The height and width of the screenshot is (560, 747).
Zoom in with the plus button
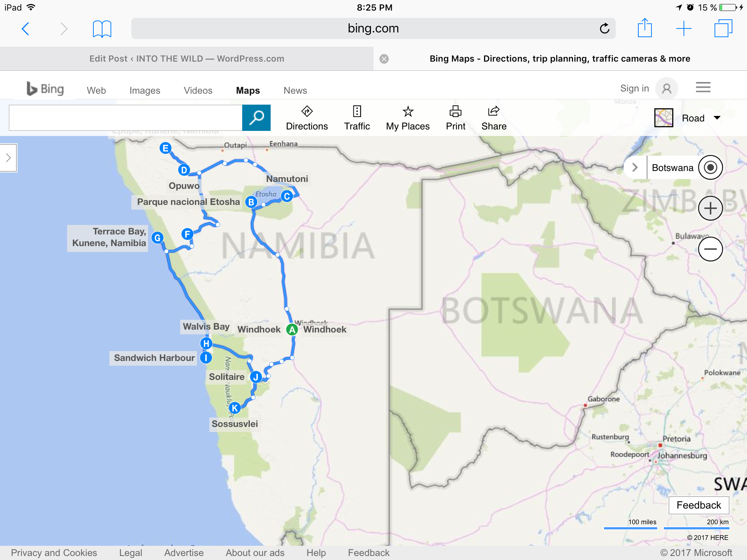point(710,209)
